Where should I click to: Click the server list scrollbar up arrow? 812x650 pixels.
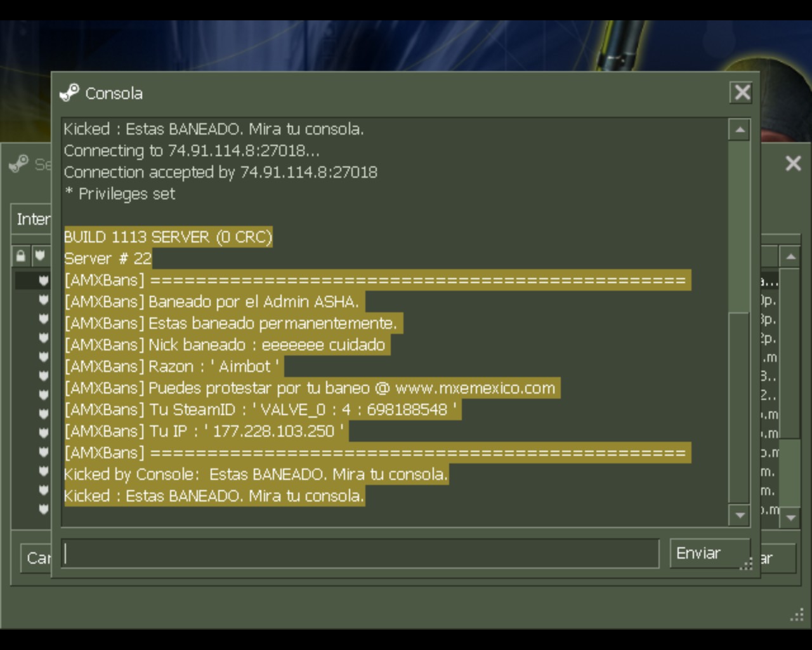tap(790, 257)
